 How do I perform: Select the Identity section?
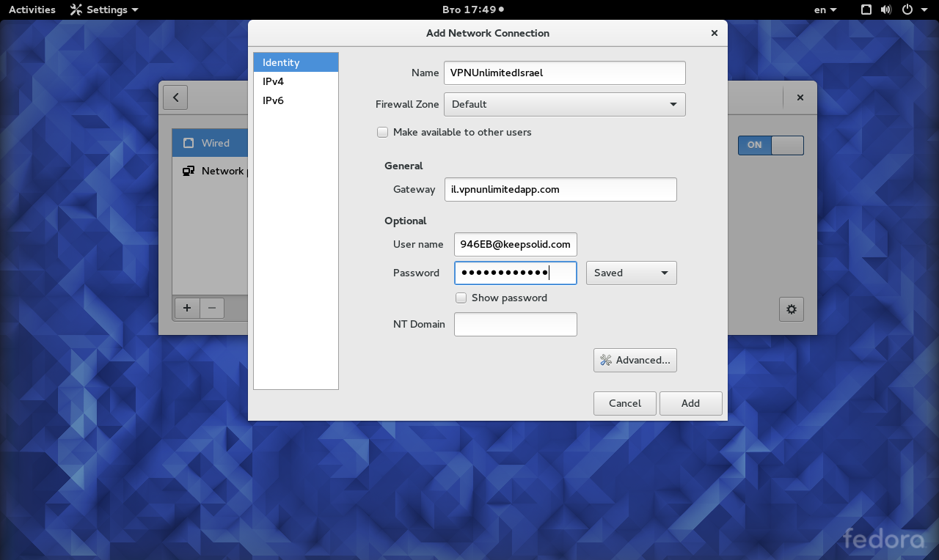(296, 62)
